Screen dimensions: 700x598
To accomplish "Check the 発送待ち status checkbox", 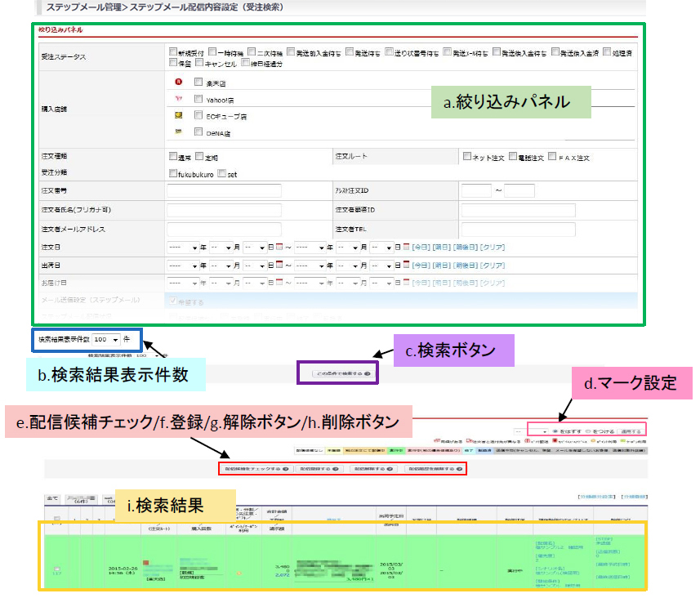I will 350,51.
